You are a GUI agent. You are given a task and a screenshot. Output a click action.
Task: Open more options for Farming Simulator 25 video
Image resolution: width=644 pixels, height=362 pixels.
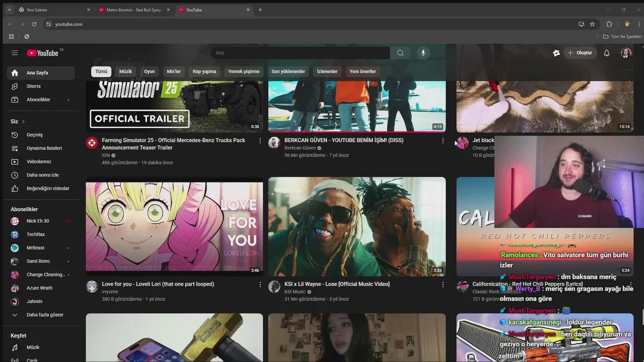pos(260,141)
